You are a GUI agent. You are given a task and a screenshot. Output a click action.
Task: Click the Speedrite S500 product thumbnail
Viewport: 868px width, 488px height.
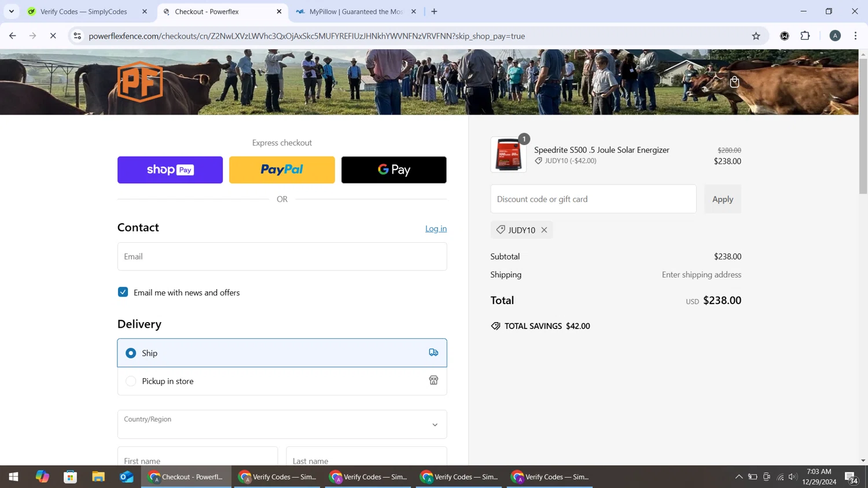(509, 154)
